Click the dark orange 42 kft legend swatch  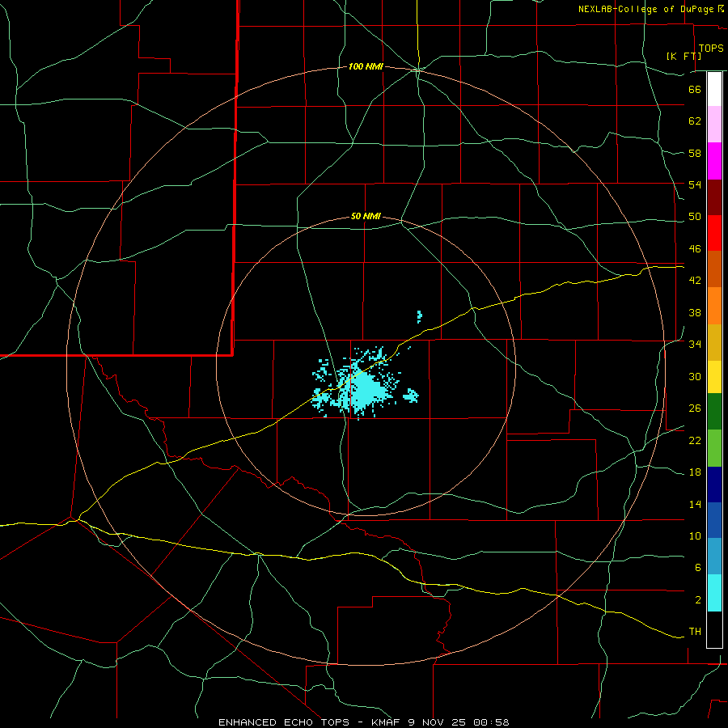pyautogui.click(x=714, y=269)
